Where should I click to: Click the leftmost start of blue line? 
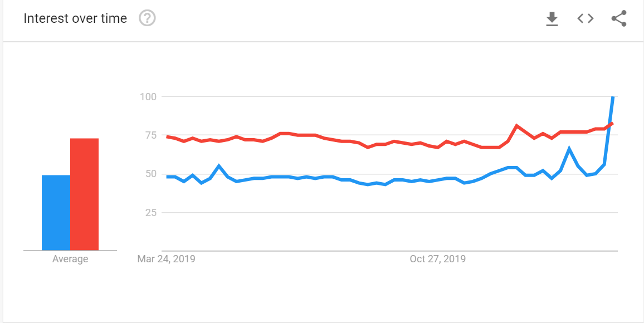[x=167, y=177]
